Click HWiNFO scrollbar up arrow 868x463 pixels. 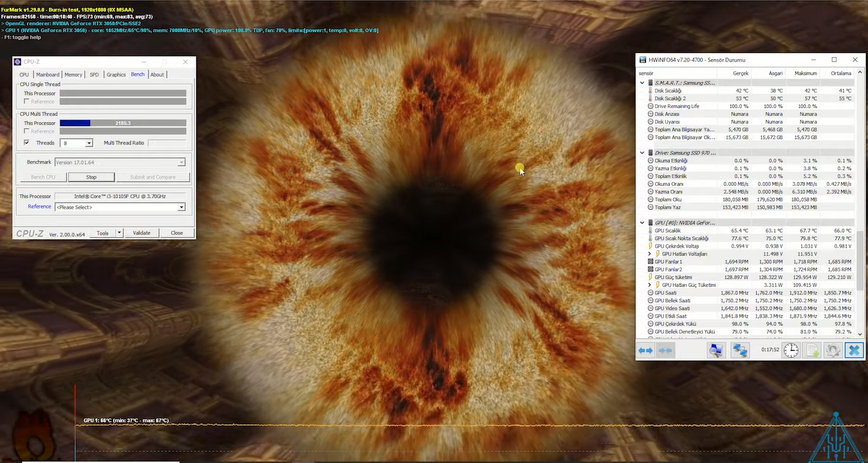tap(860, 73)
